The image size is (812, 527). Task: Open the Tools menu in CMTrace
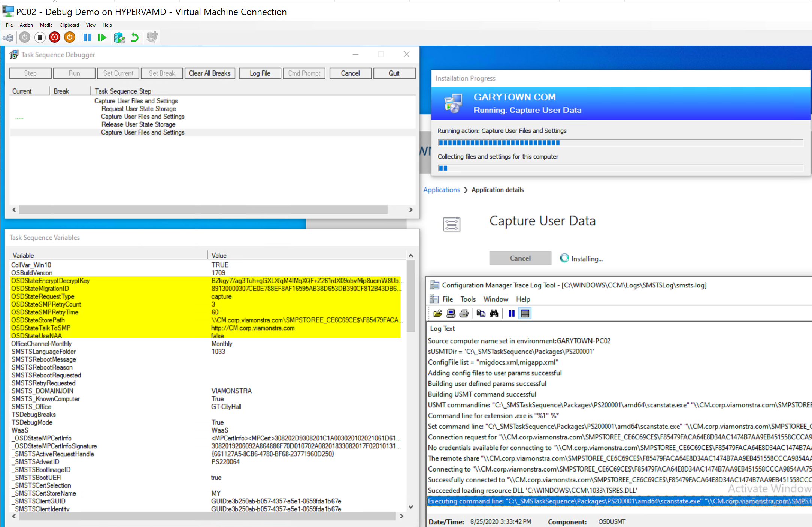(468, 299)
